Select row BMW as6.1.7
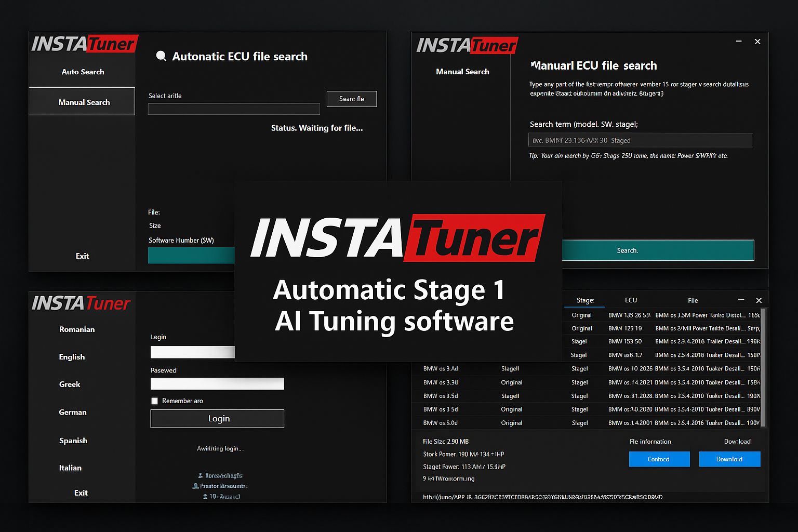The height and width of the screenshot is (532, 798). [x=663, y=355]
